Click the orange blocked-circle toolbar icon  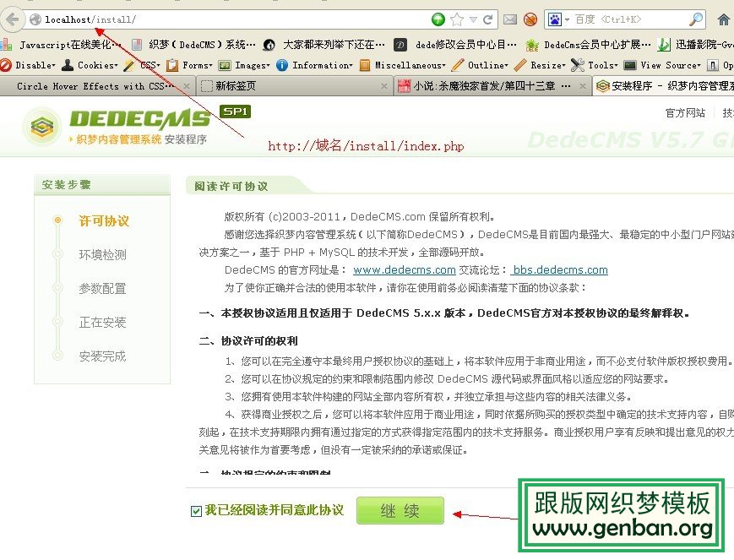530,19
